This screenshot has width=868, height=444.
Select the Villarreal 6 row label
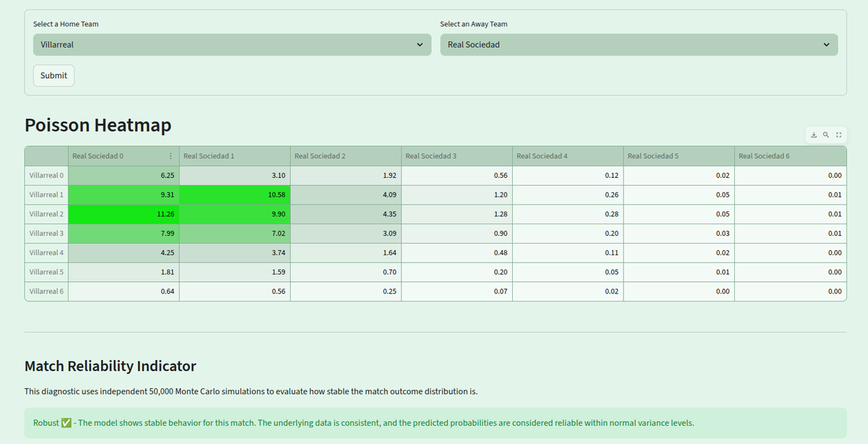[x=46, y=291]
